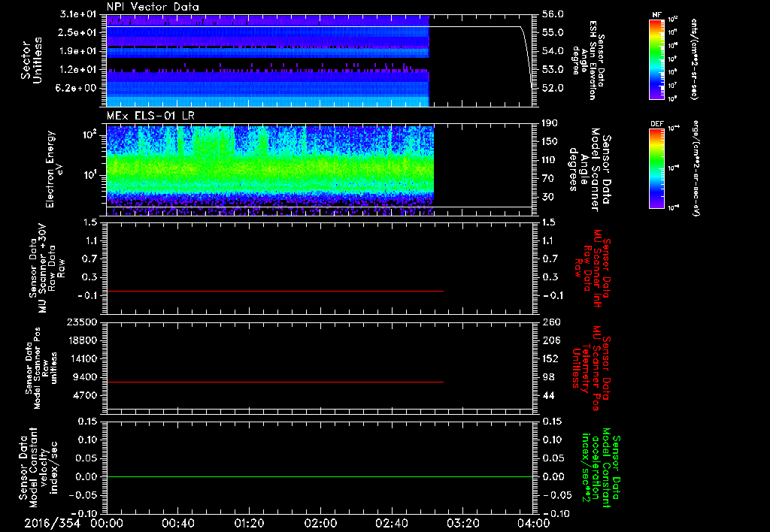Click the "260" telemetry axis tick

pyautogui.click(x=551, y=322)
